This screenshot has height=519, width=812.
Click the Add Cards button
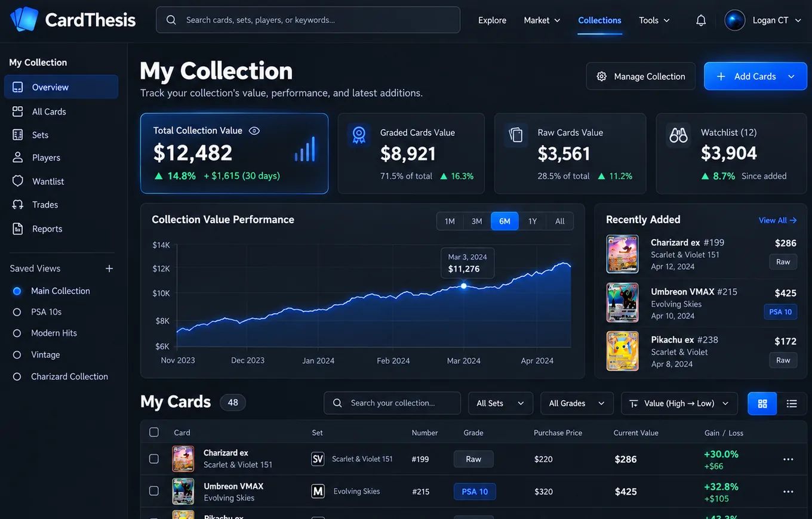tap(755, 76)
